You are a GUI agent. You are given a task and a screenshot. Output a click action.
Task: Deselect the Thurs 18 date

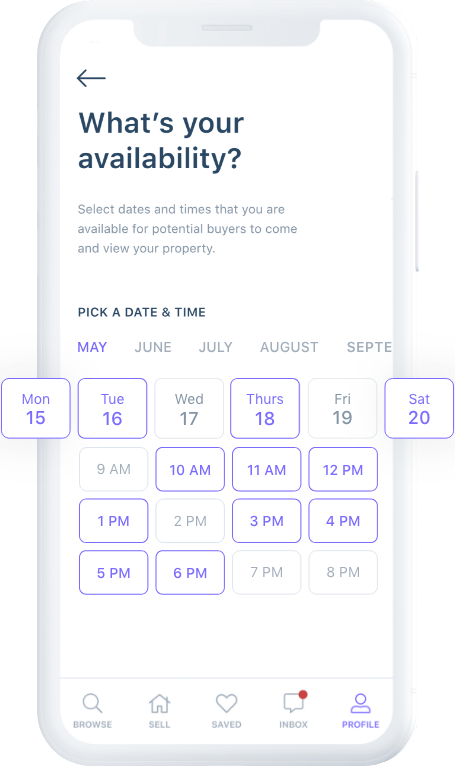[x=265, y=408]
